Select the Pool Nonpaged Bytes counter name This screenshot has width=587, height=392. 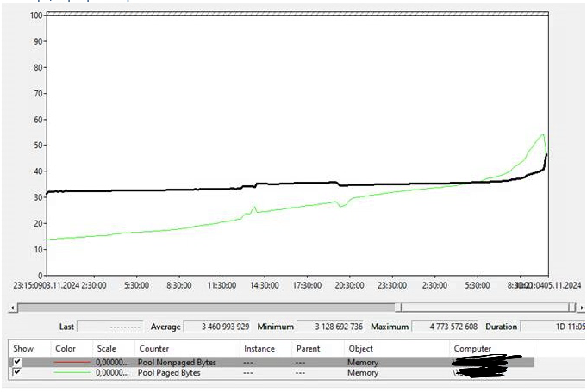tap(177, 362)
